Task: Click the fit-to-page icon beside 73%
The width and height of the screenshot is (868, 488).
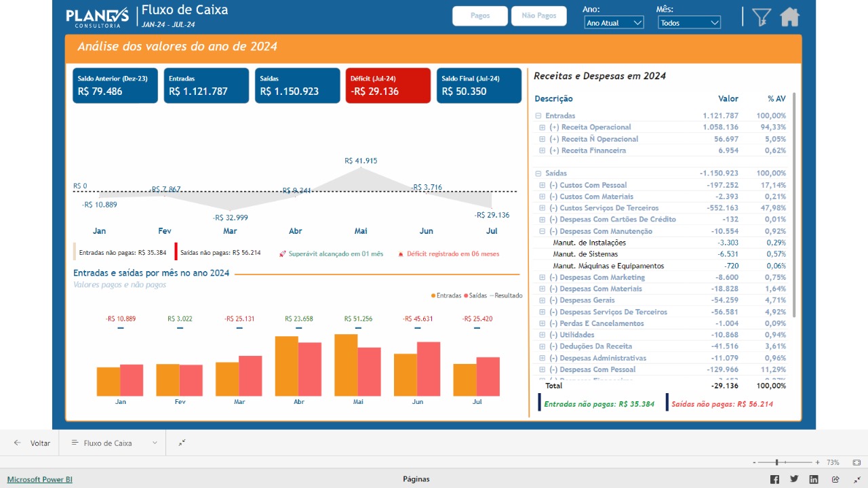Action: coord(856,462)
